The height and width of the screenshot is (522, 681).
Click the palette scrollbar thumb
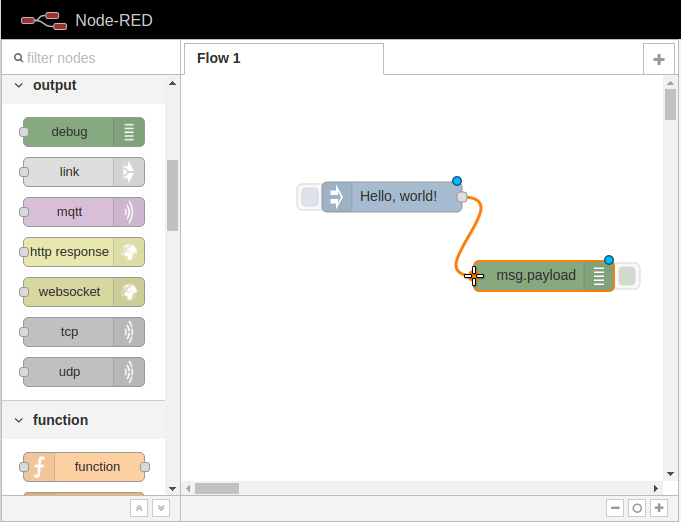pos(172,195)
